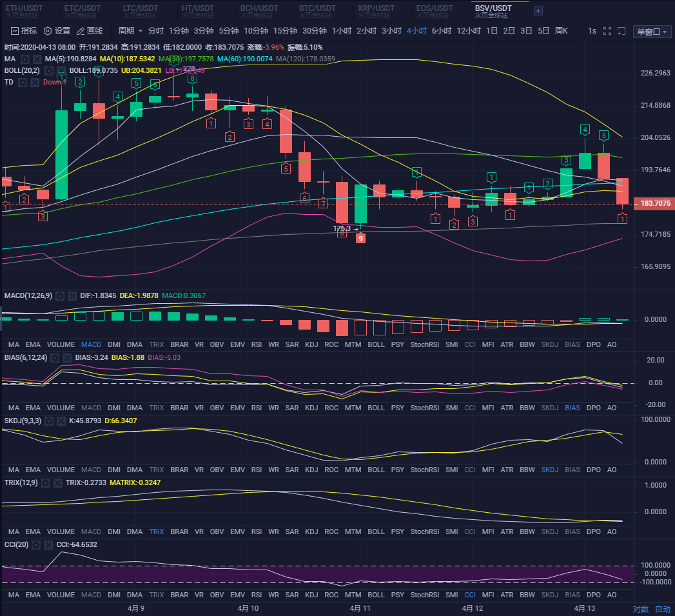Open the MA settings gear icon

pyautogui.click(x=24, y=58)
